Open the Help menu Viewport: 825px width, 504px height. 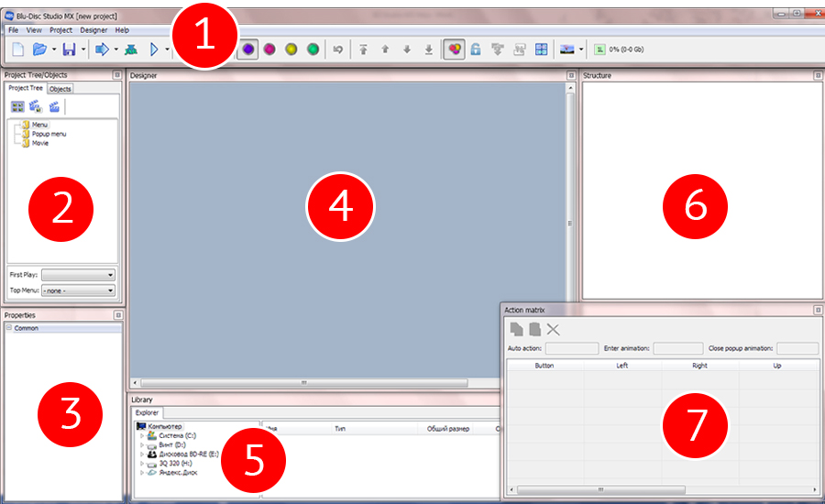[x=122, y=30]
